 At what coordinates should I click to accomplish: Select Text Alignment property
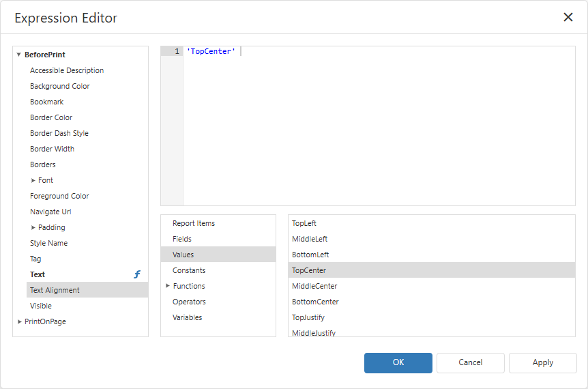[87, 290]
